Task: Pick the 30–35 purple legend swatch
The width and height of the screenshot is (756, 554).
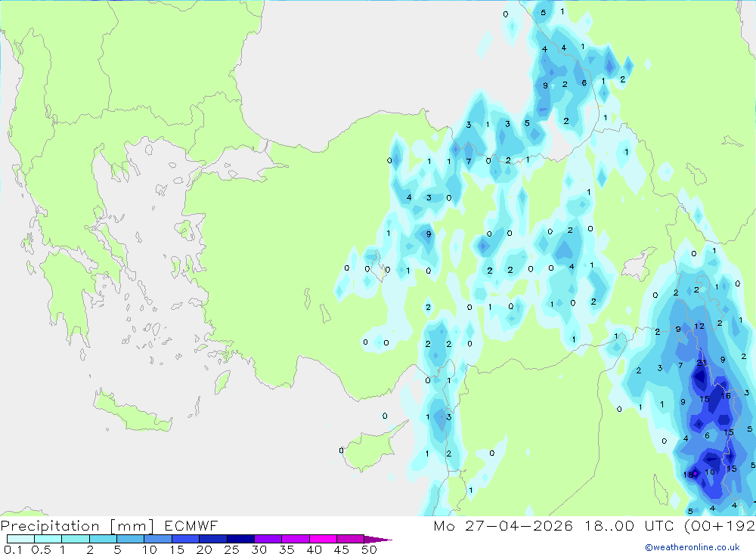Action: click(x=268, y=539)
